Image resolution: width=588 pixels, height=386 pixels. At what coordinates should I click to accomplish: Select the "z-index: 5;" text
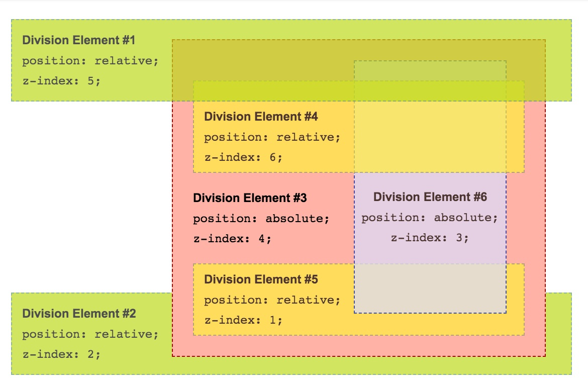click(x=61, y=81)
